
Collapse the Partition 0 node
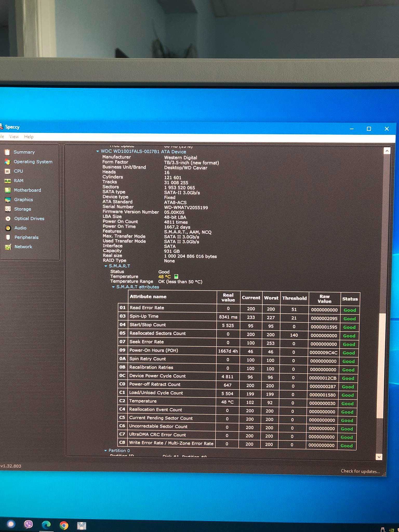pyautogui.click(x=105, y=450)
